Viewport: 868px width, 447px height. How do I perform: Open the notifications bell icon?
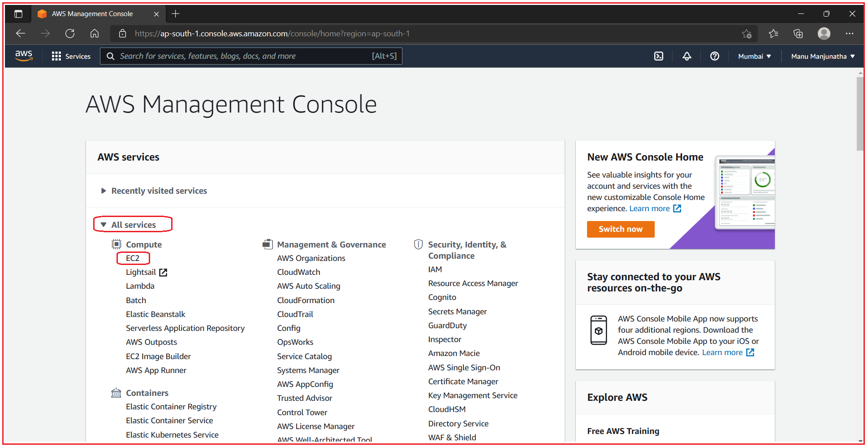(687, 56)
